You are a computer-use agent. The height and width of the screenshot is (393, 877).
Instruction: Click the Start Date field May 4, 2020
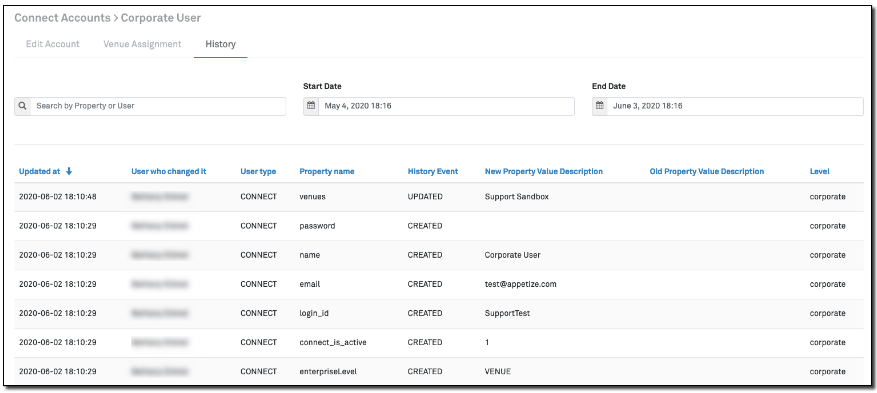[x=446, y=106]
